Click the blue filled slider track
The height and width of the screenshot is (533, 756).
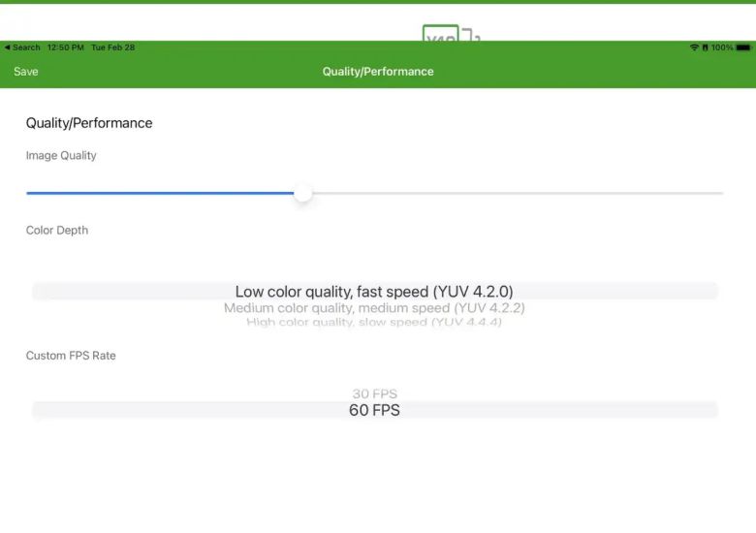[160, 193]
